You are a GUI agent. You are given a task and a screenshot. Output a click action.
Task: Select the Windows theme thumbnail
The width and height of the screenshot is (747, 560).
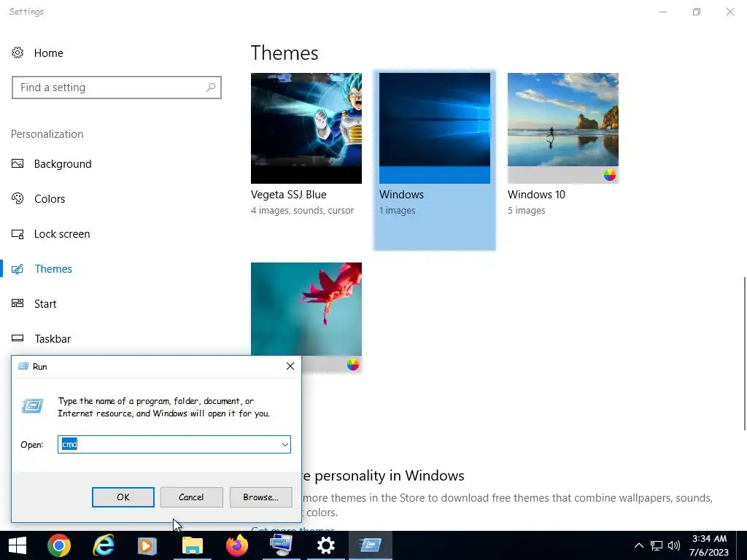pyautogui.click(x=435, y=128)
